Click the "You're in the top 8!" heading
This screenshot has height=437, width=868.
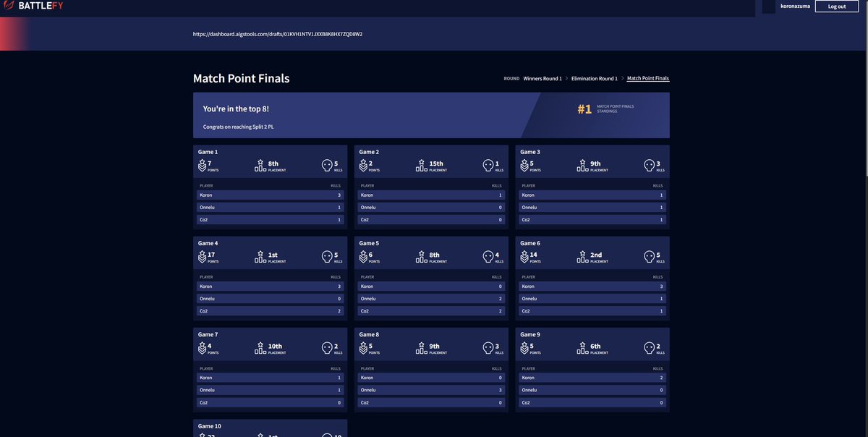[x=236, y=109]
